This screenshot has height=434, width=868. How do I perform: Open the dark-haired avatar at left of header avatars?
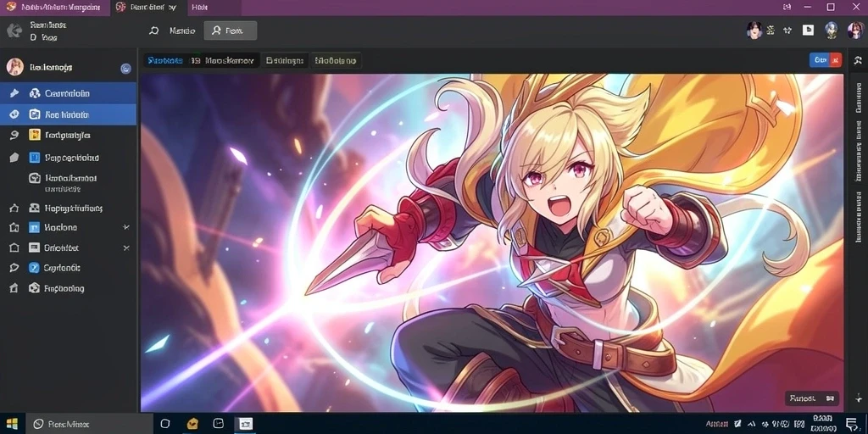pos(754,31)
